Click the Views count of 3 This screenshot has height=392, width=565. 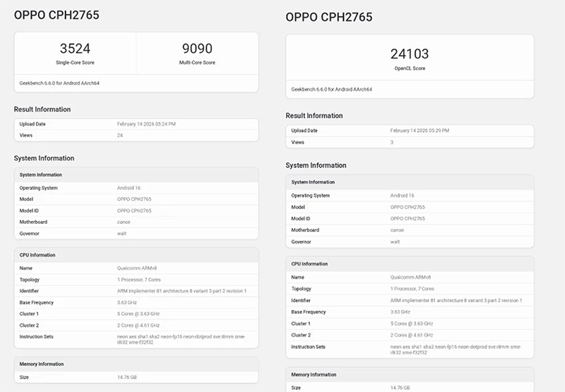pyautogui.click(x=392, y=142)
